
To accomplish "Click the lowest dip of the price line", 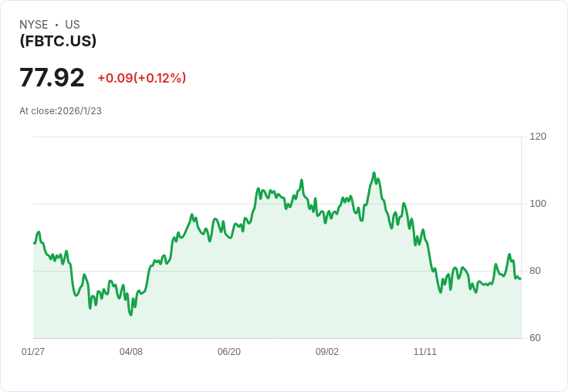I will coord(130,315).
